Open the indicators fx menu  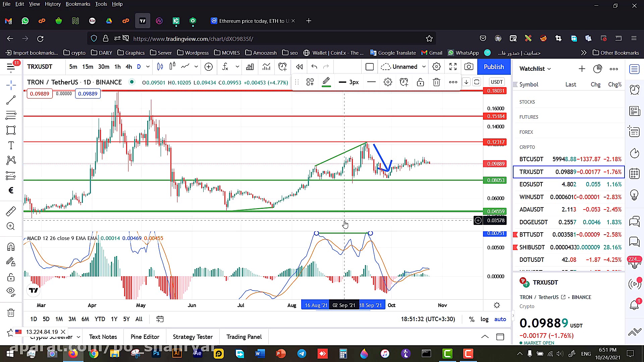pos(225,67)
